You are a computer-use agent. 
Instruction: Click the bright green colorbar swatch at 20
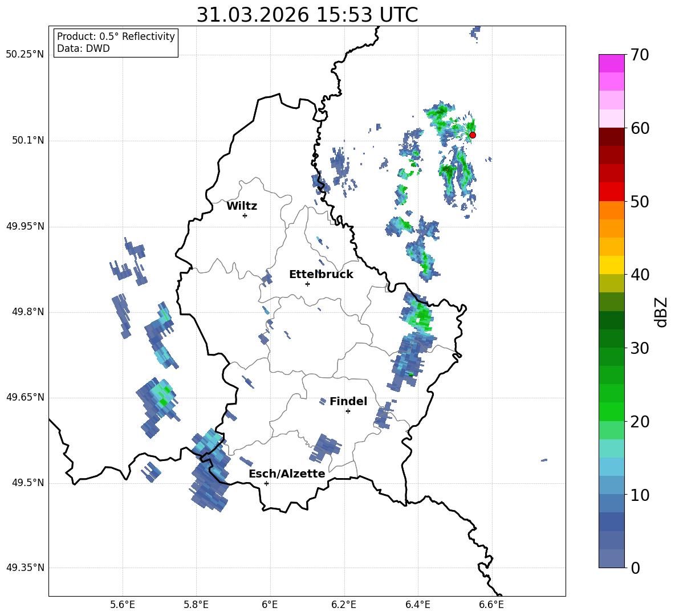[x=611, y=411]
